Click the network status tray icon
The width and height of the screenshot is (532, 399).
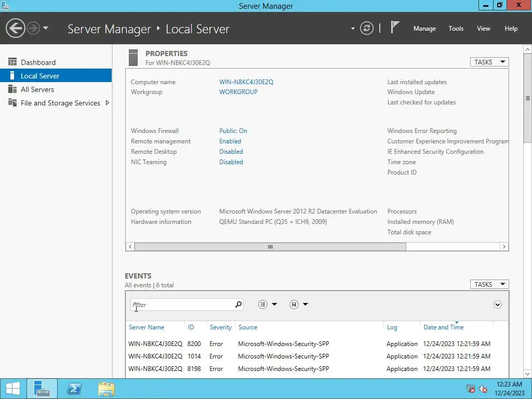[471, 389]
